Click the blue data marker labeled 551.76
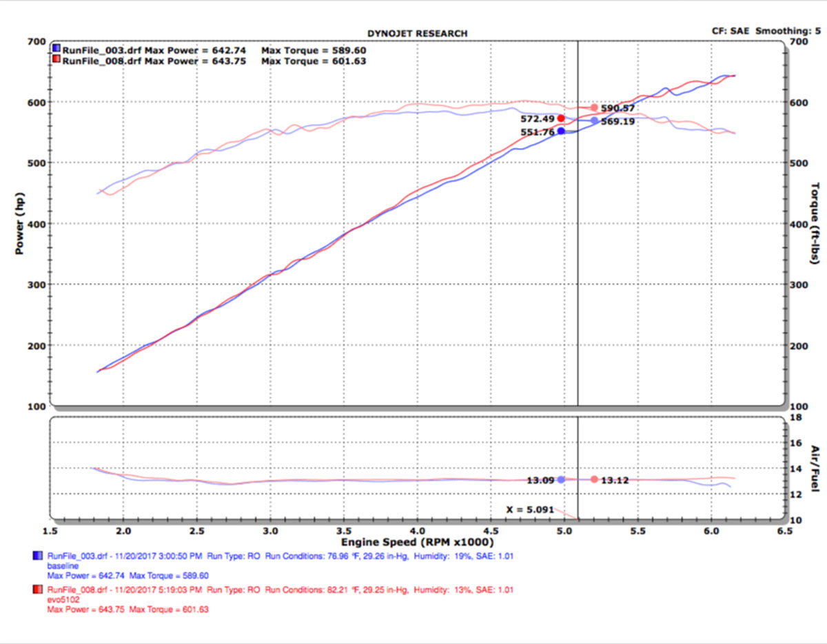827x644 pixels. click(x=561, y=131)
